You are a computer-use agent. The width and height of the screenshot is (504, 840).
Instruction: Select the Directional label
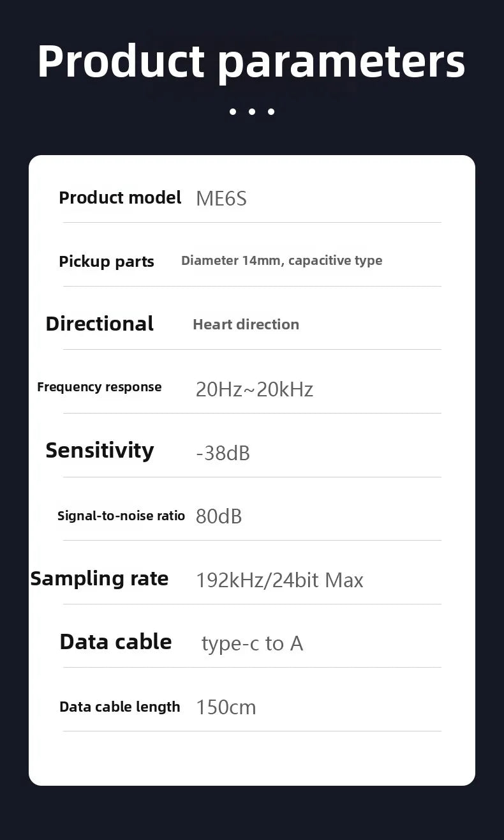pyautogui.click(x=100, y=324)
